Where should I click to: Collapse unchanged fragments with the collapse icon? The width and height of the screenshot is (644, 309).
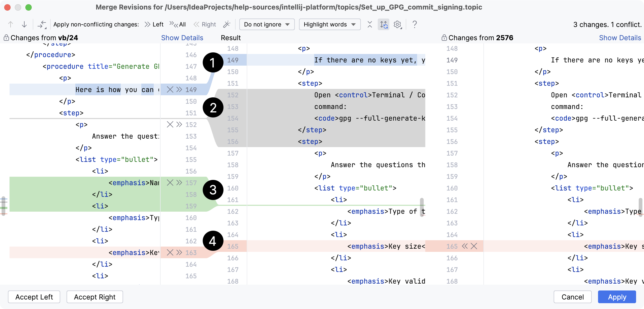click(x=370, y=24)
